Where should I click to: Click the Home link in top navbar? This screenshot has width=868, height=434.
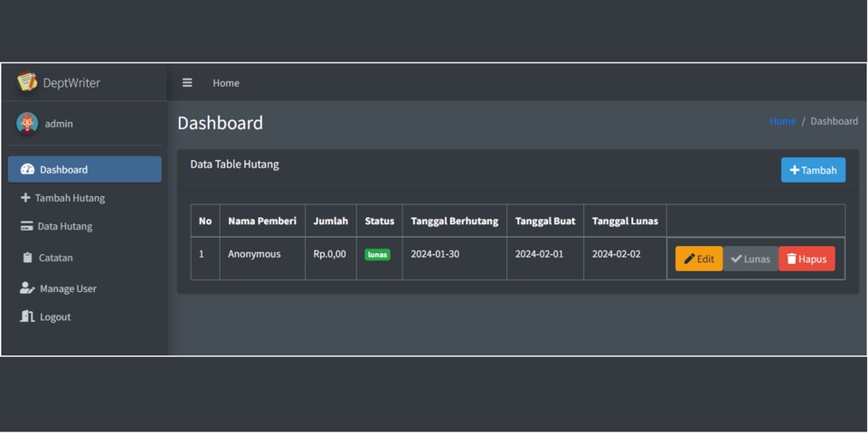226,83
